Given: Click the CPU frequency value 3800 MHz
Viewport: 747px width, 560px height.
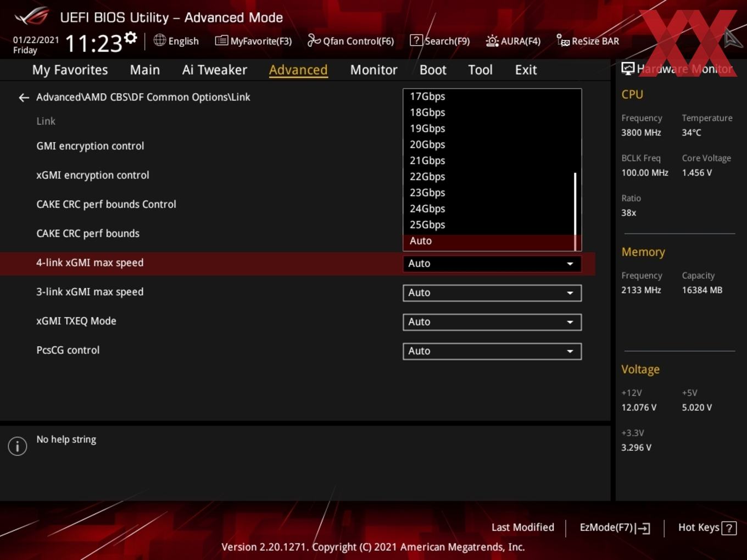Looking at the screenshot, I should point(641,132).
